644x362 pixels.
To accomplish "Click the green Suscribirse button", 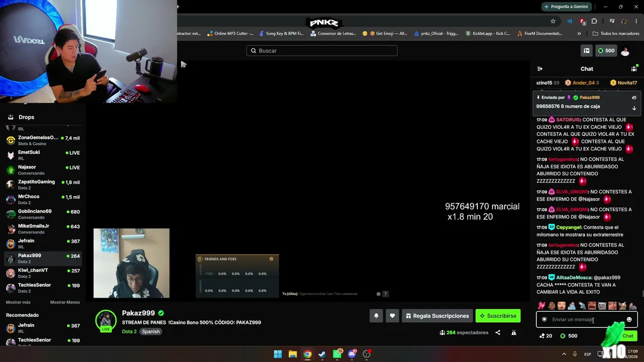I will pos(498,316).
